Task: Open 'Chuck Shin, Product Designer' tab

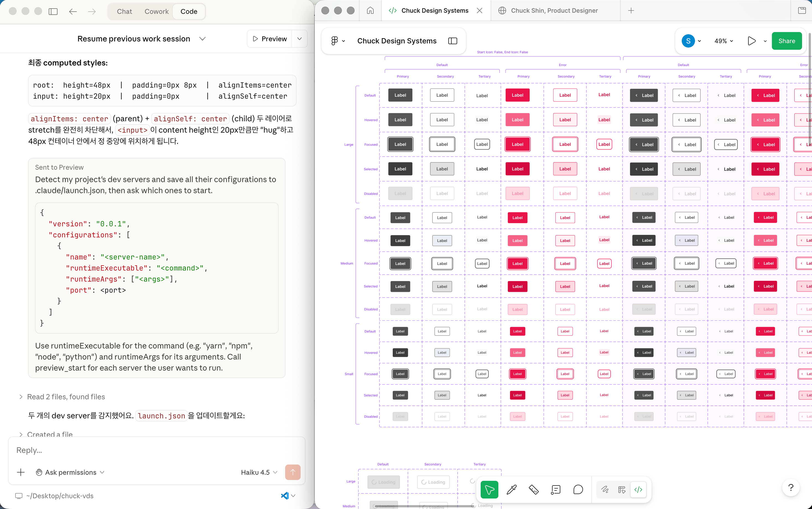Action: pyautogui.click(x=554, y=11)
